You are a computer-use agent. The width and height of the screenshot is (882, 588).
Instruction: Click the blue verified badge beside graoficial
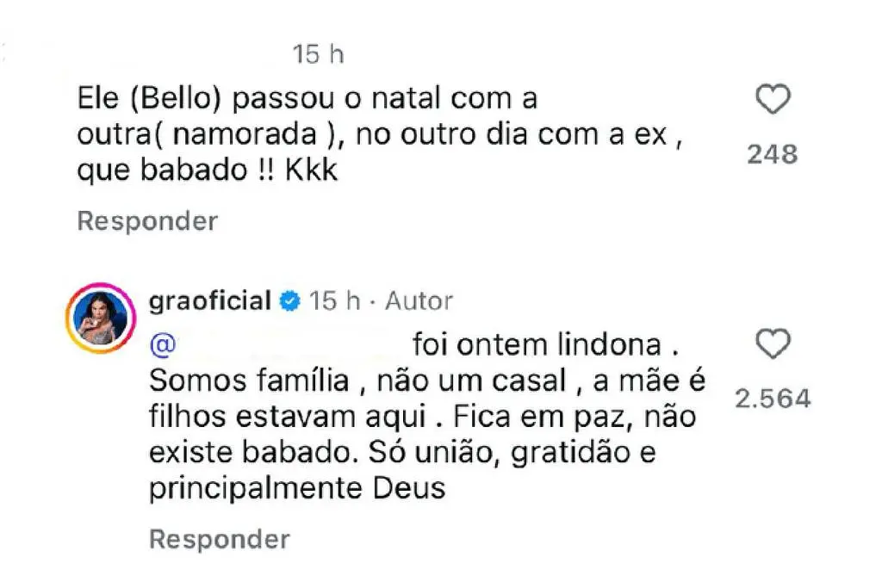290,300
